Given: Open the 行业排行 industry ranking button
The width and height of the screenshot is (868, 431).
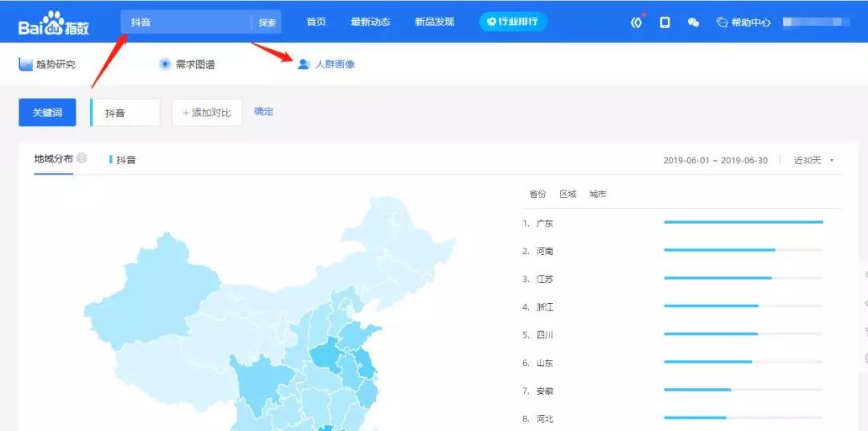Looking at the screenshot, I should [x=513, y=22].
